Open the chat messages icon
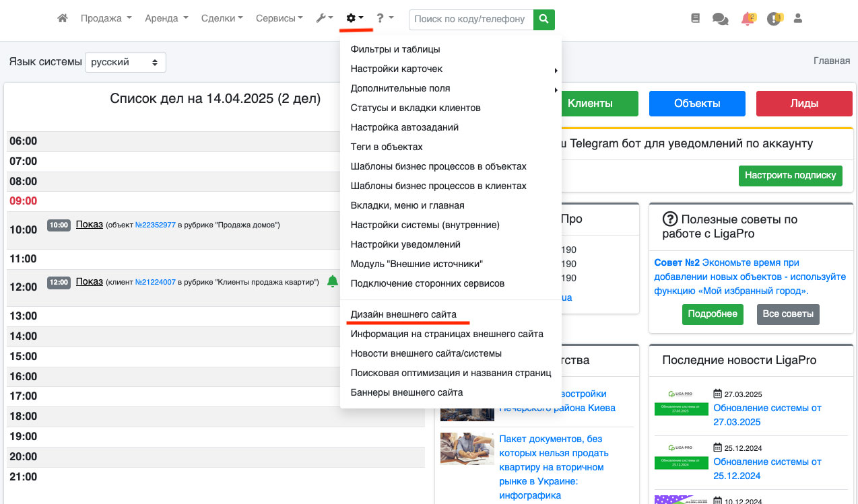Screen dimensions: 858x504 [x=720, y=20]
